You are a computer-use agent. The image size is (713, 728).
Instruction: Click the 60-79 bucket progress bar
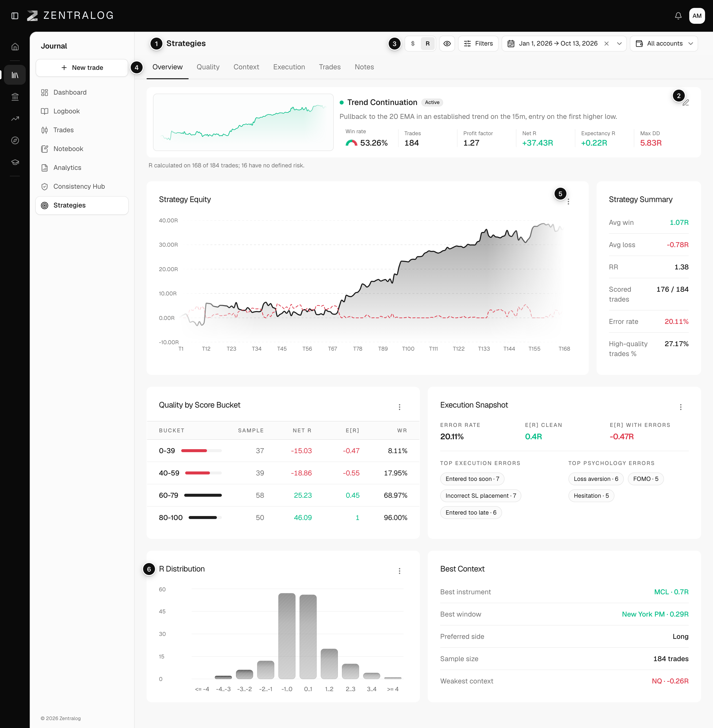[203, 495]
